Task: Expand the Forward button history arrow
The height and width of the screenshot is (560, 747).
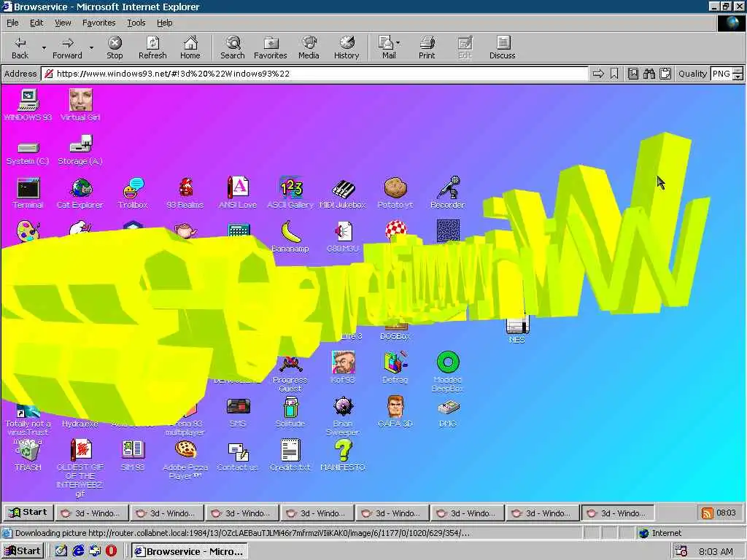Action: click(91, 47)
